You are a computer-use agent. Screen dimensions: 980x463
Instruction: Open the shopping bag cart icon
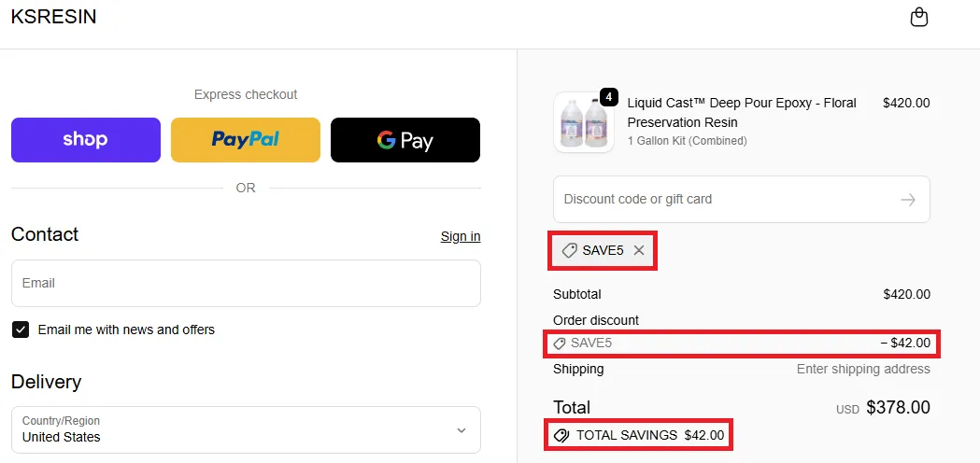coord(919,17)
